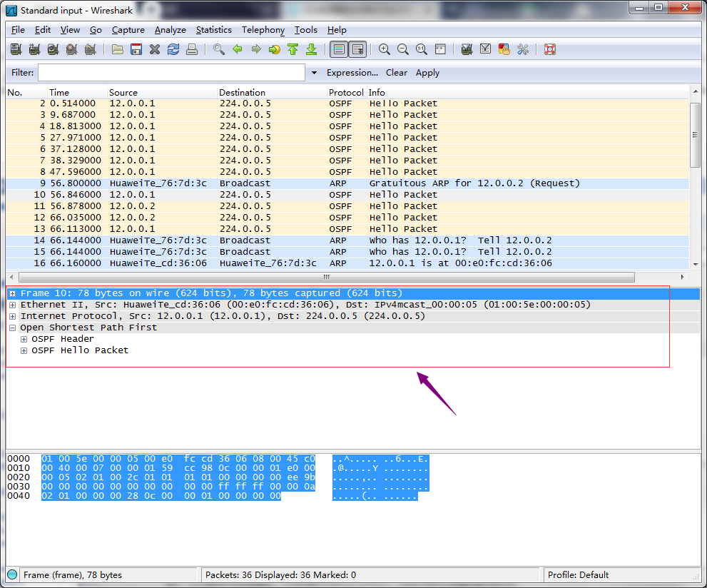Open the Tools menu

[306, 30]
